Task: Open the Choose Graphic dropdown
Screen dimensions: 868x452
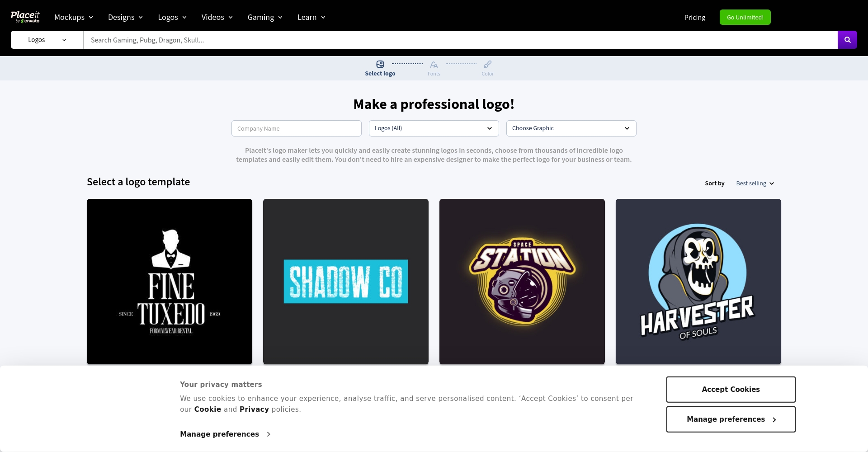Action: pyautogui.click(x=571, y=128)
